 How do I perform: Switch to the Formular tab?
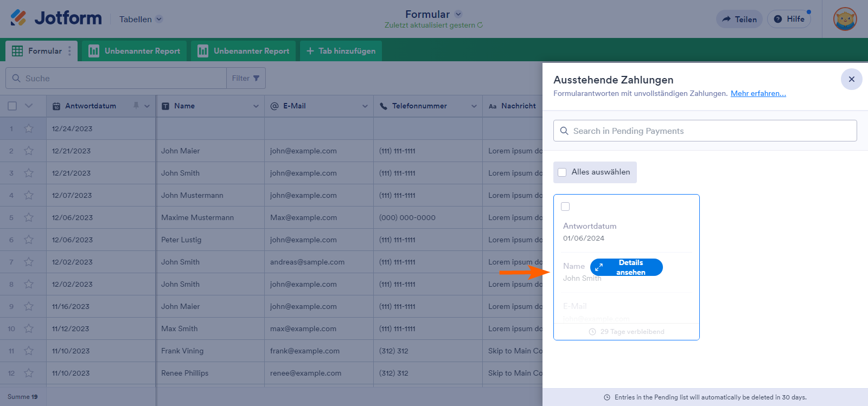click(x=41, y=51)
